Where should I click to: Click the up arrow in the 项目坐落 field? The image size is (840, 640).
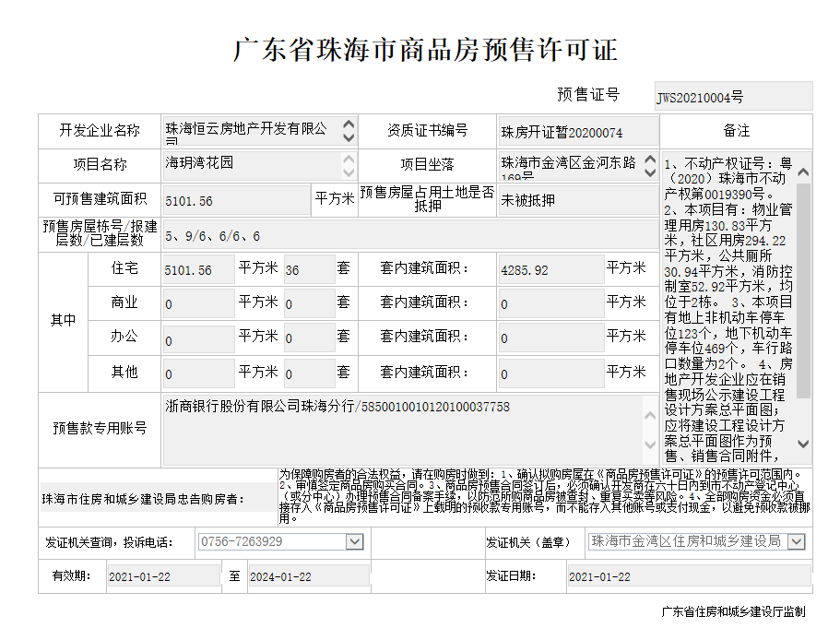pyautogui.click(x=651, y=159)
